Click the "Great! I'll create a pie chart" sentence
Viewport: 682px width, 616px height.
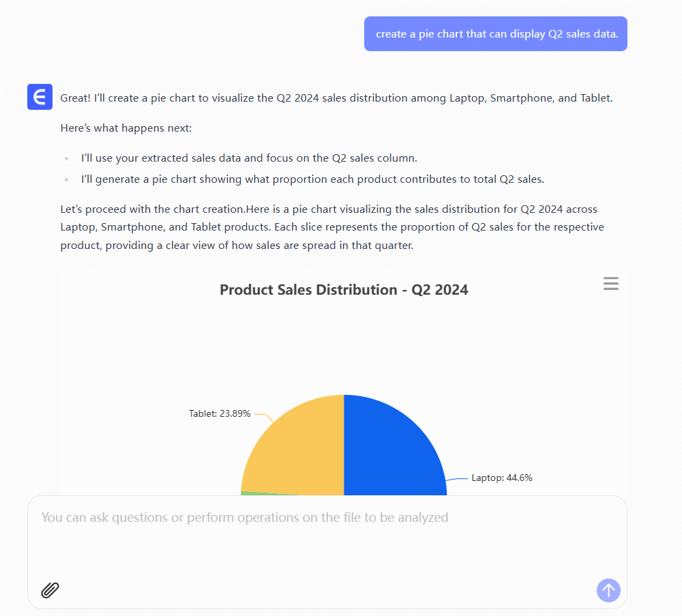coord(336,98)
